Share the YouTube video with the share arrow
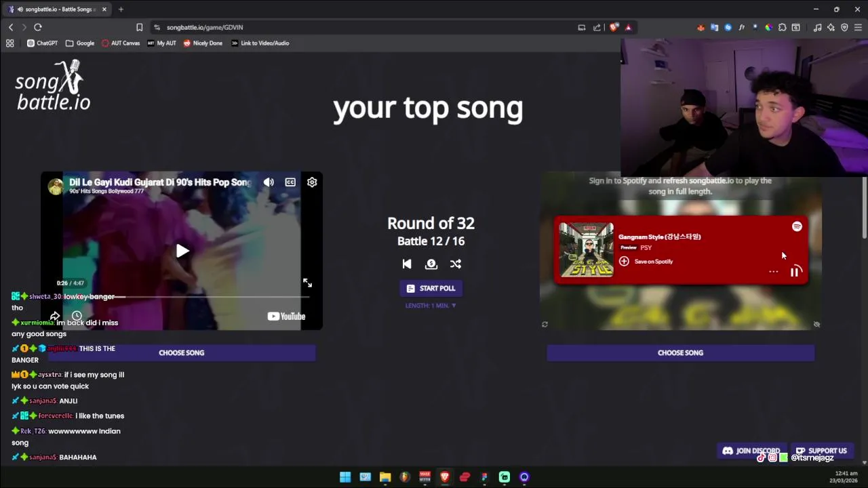The image size is (868, 488). coord(55,316)
